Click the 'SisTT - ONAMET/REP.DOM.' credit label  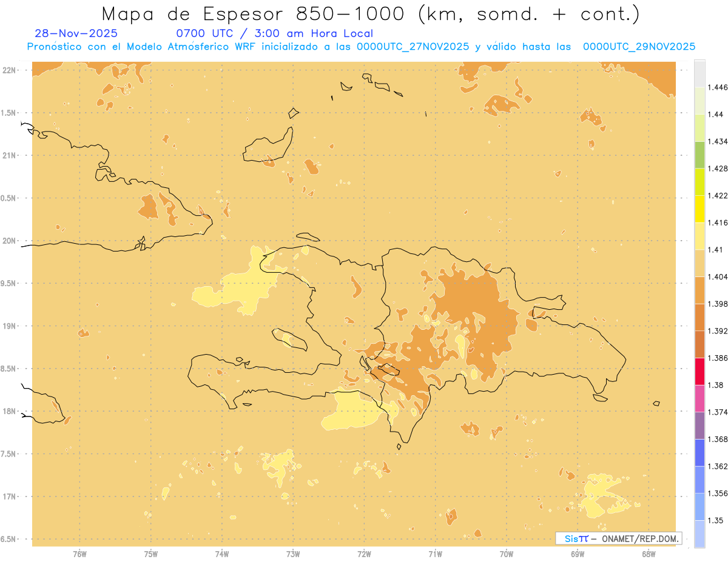(x=618, y=538)
